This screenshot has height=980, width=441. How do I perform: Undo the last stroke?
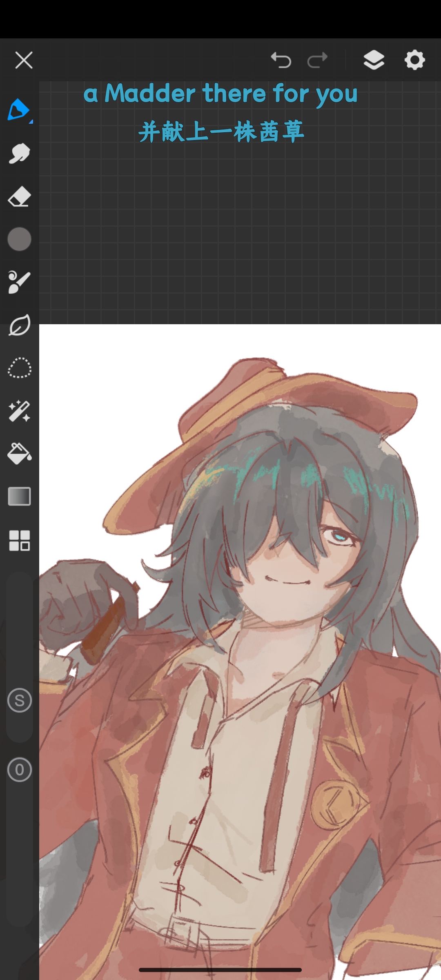point(281,60)
